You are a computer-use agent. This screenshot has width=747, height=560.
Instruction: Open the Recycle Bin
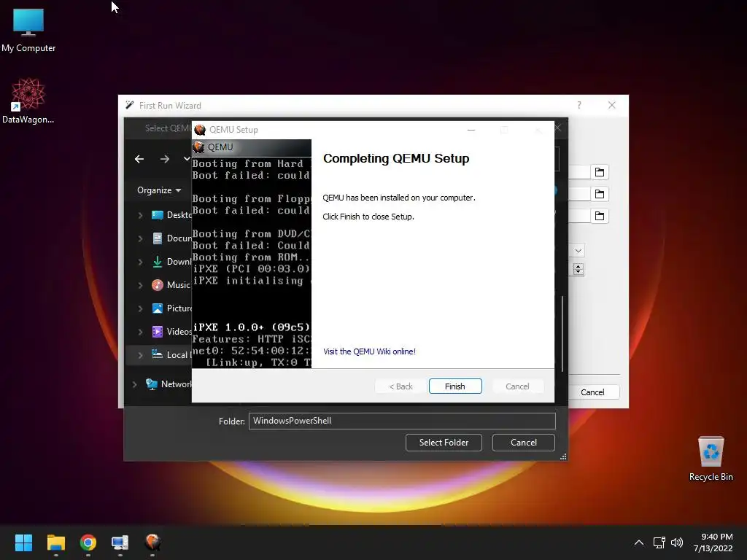point(711,459)
